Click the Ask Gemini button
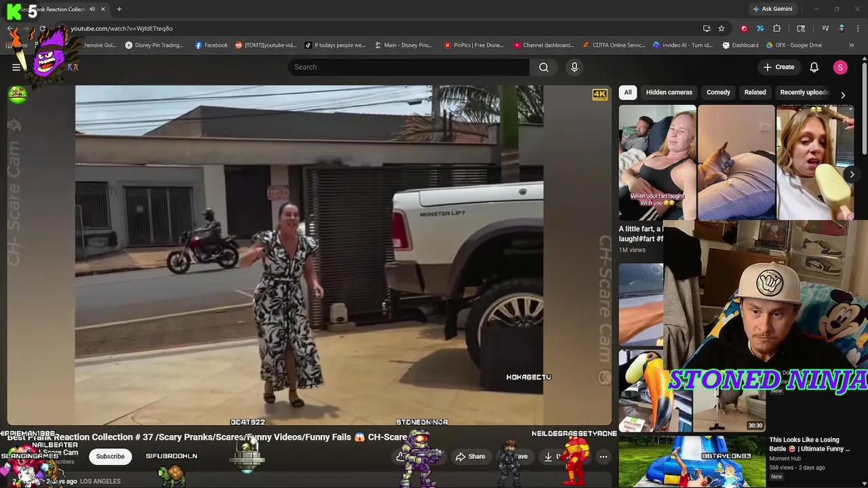This screenshot has height=488, width=868. (772, 9)
